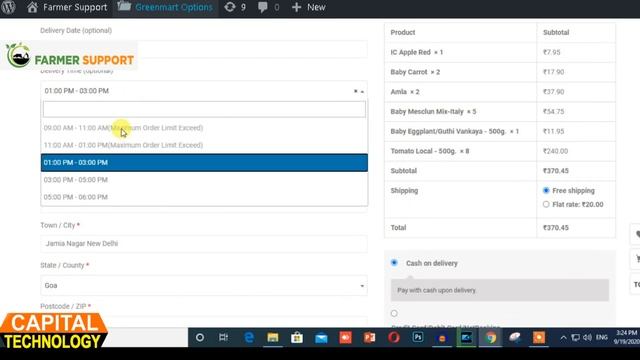Show hidden system tray icons
This screenshot has width=640, height=360.
click(x=563, y=338)
